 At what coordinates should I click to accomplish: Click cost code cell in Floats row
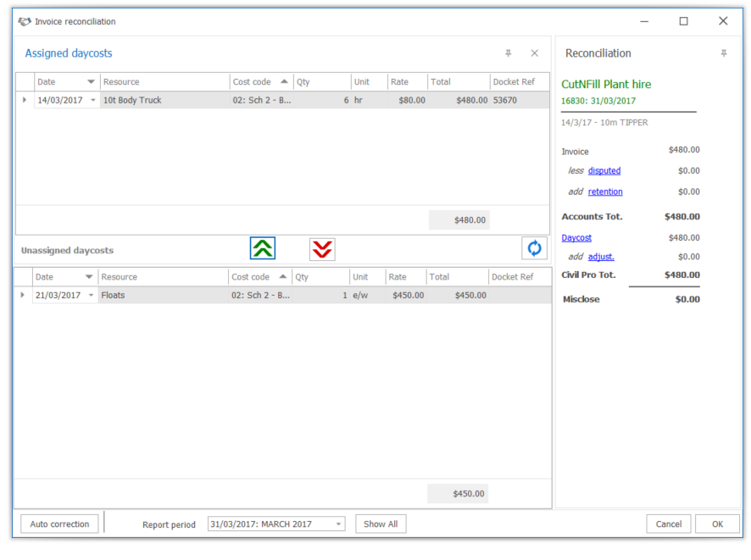tap(260, 296)
